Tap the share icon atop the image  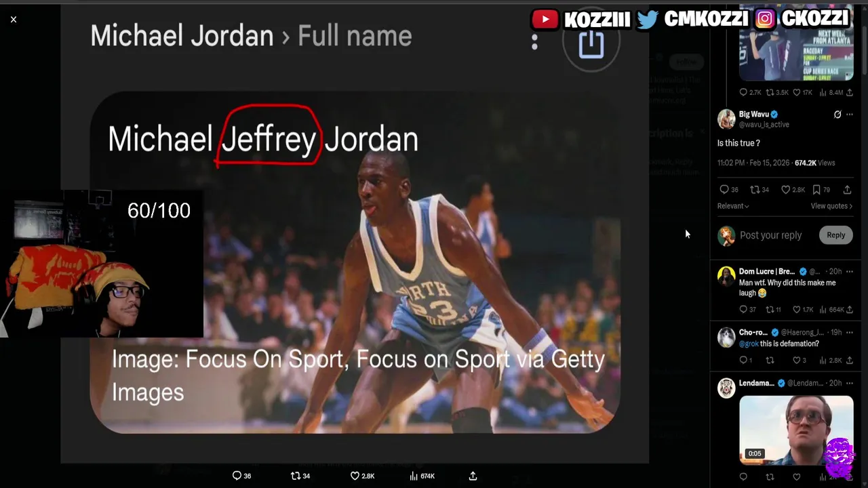click(x=591, y=44)
